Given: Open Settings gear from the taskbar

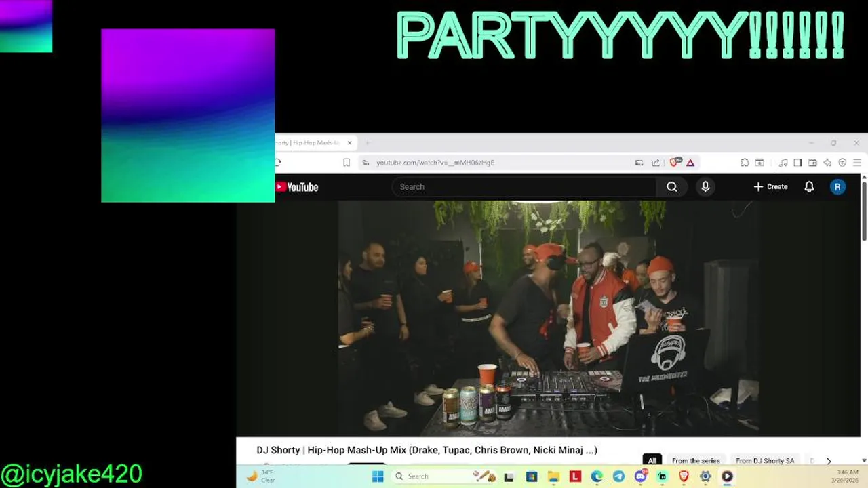Looking at the screenshot, I should coord(705,476).
